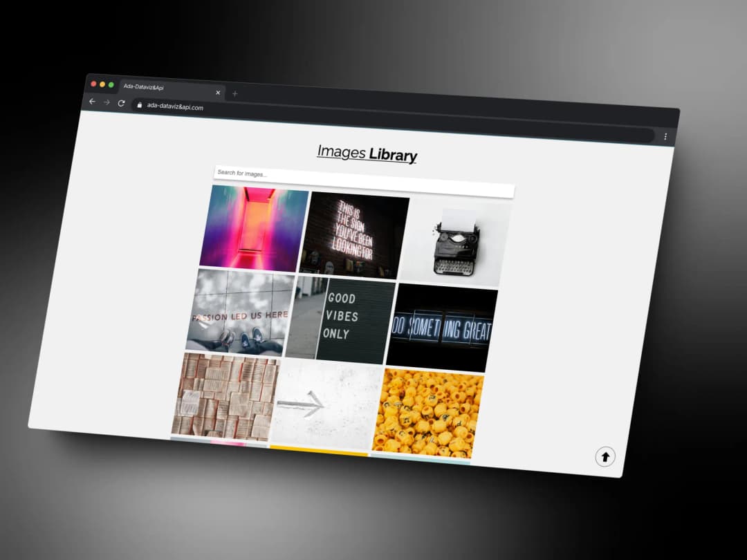The height and width of the screenshot is (560, 747).
Task: Open a new tab with plus icon
Action: tap(234, 93)
